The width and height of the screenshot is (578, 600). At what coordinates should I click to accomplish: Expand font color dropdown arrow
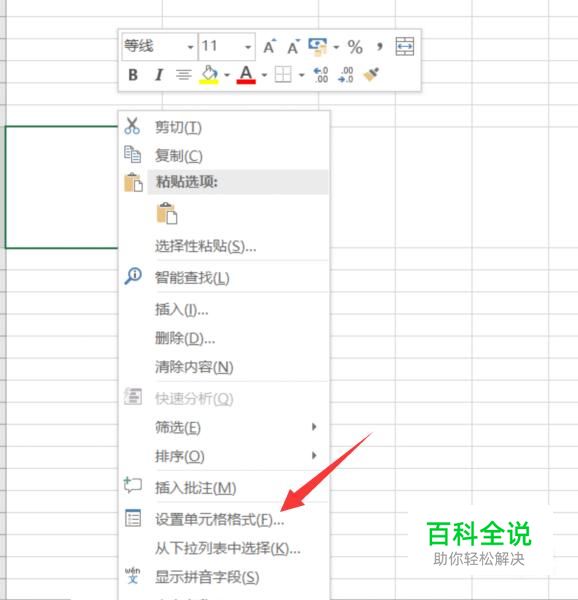pyautogui.click(x=264, y=75)
